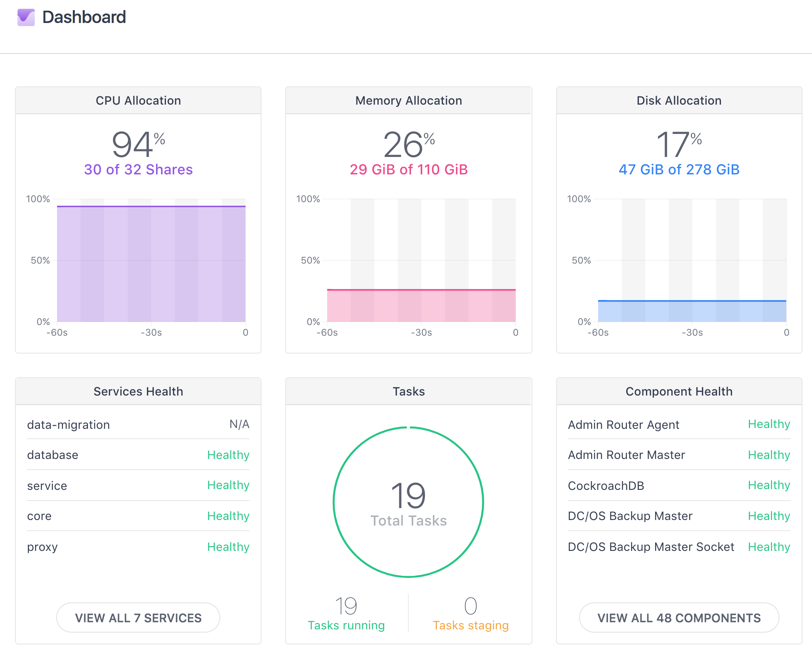Select the CockroachDB component row
The height and width of the screenshot is (650, 812).
point(606,486)
